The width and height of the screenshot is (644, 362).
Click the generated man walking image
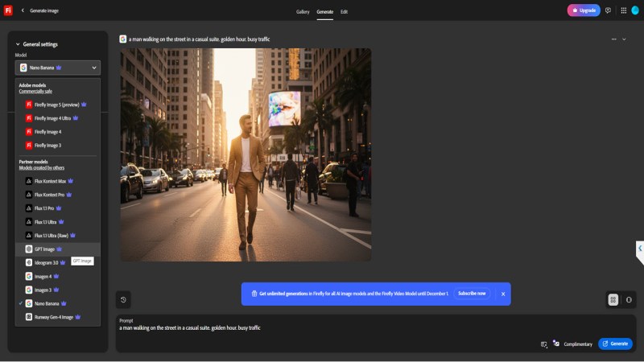point(246,154)
